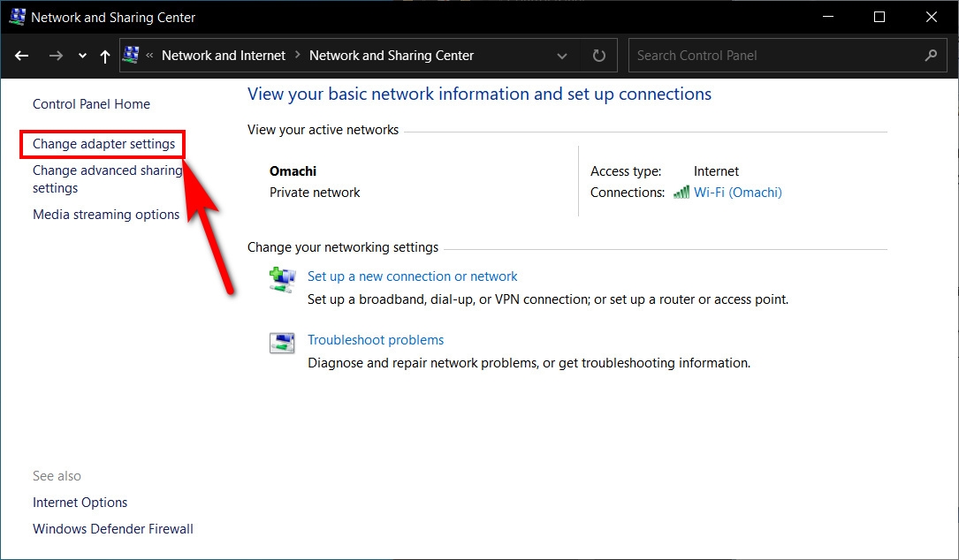Minimize the Network and Sharing Center window
959x560 pixels.
[828, 17]
